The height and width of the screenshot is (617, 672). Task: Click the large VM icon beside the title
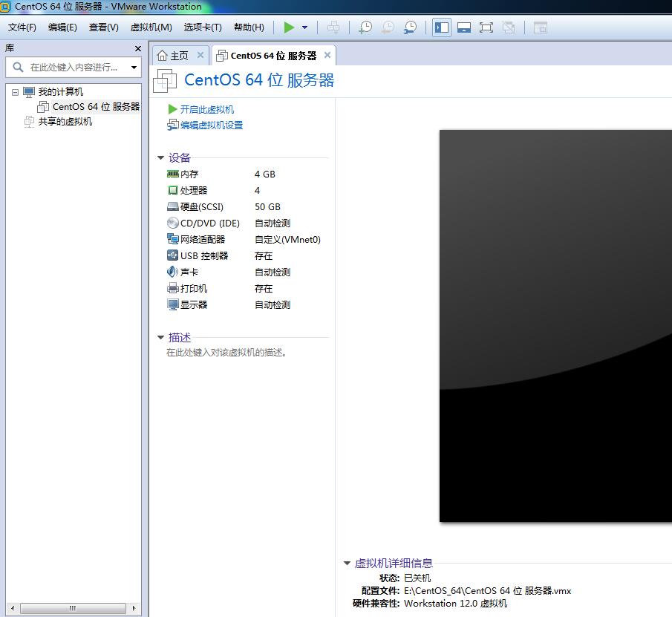pyautogui.click(x=165, y=80)
